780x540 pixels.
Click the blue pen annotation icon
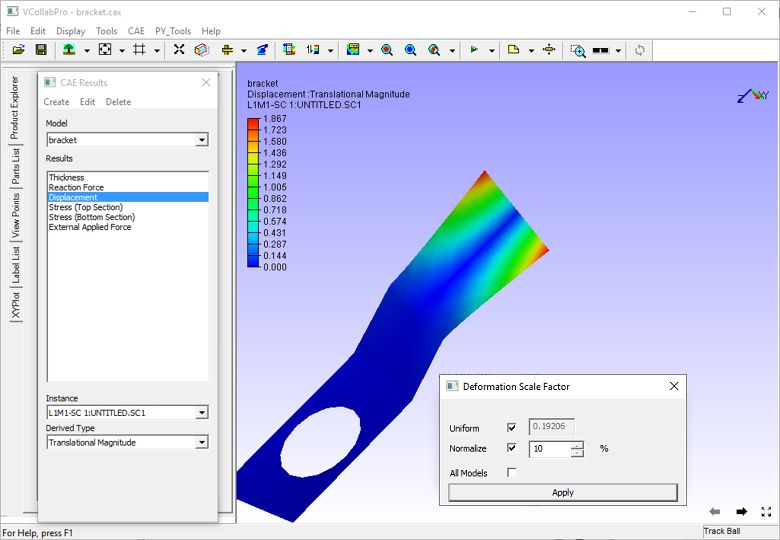[x=262, y=50]
